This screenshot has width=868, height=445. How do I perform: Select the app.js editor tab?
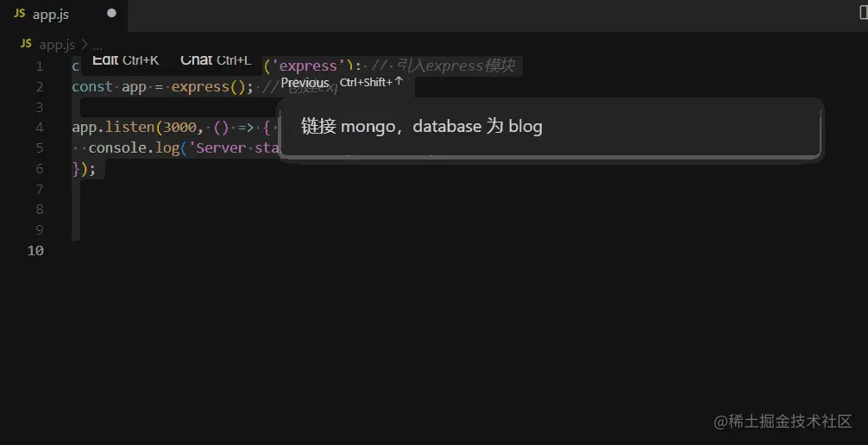pos(64,15)
